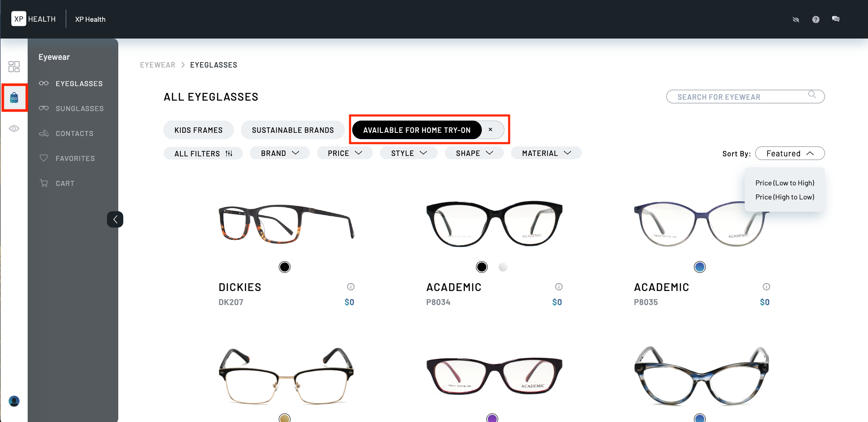Expand the Shape filter dropdown
Viewport: 868px width, 422px height.
[474, 153]
